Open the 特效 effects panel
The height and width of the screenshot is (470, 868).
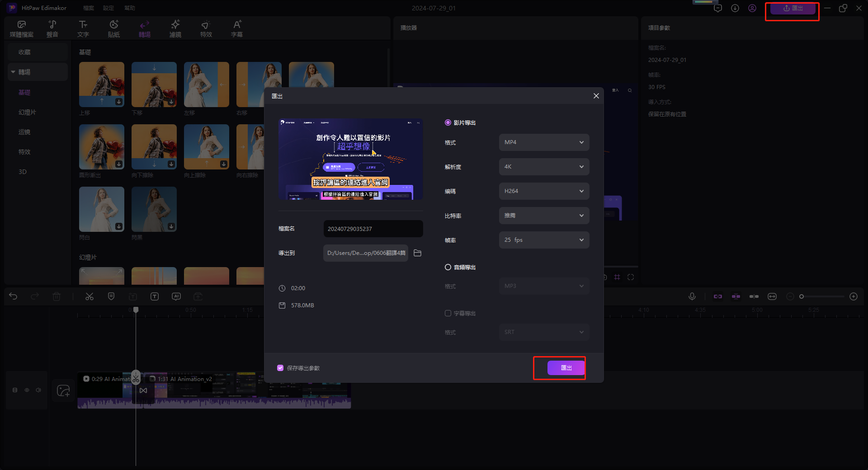point(206,28)
